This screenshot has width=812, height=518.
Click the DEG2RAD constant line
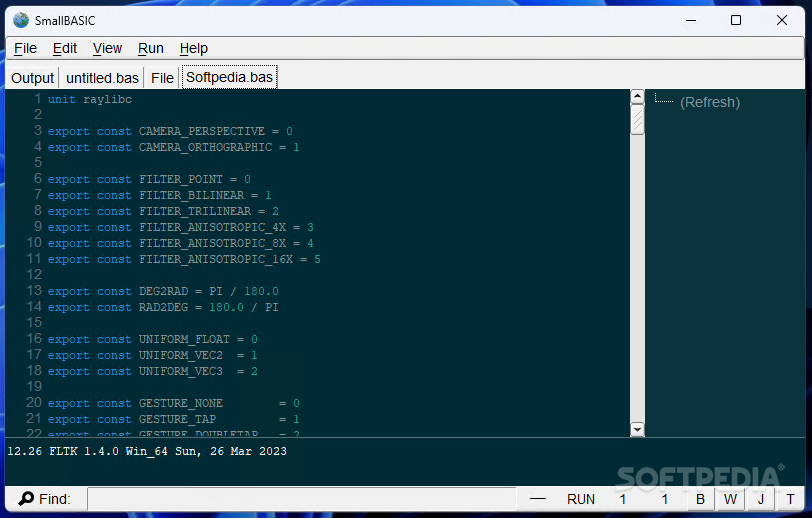(163, 291)
